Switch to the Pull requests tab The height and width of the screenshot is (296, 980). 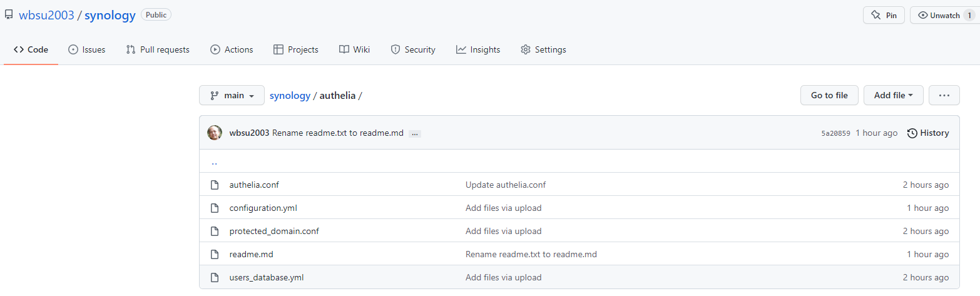click(x=158, y=49)
